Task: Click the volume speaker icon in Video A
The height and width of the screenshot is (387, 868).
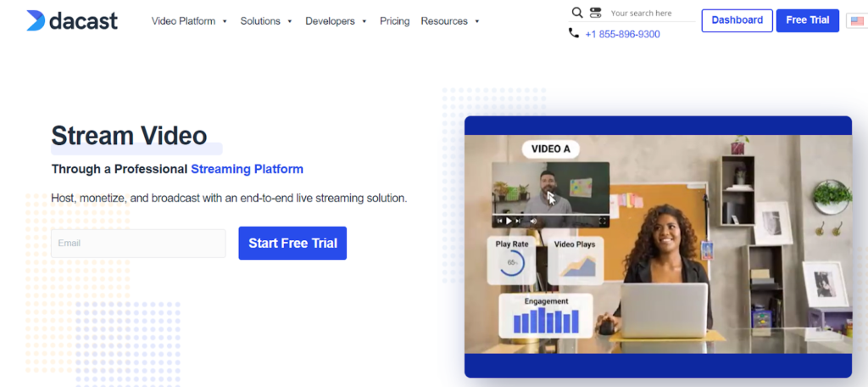Action: coord(534,221)
